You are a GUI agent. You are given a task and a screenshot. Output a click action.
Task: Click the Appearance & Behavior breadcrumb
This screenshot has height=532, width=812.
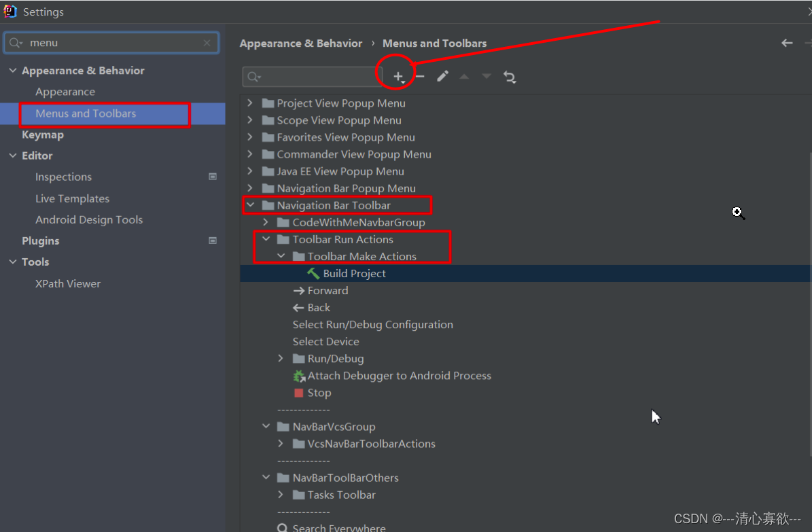coord(301,43)
